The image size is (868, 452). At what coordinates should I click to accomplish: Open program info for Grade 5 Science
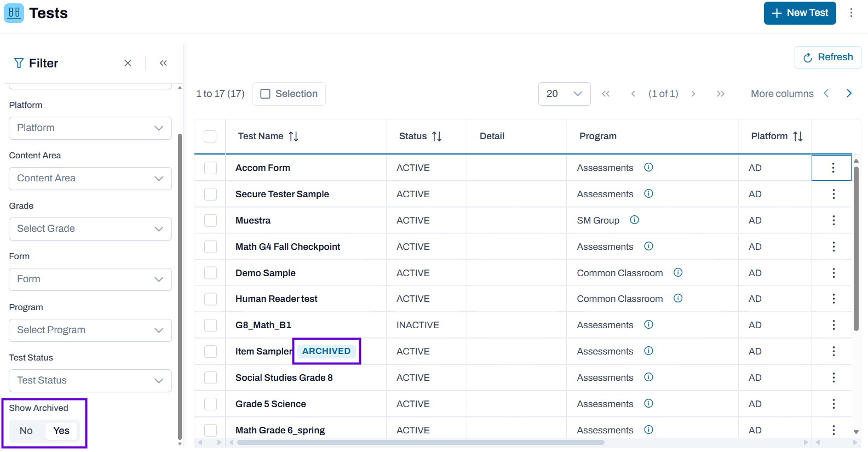(x=648, y=403)
